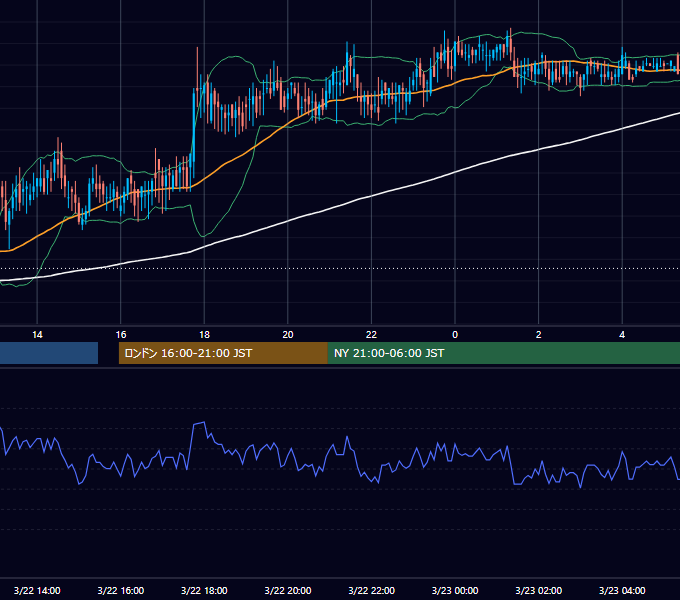Click the 3/22 20:00 date label
This screenshot has width=680, height=600.
[x=288, y=590]
